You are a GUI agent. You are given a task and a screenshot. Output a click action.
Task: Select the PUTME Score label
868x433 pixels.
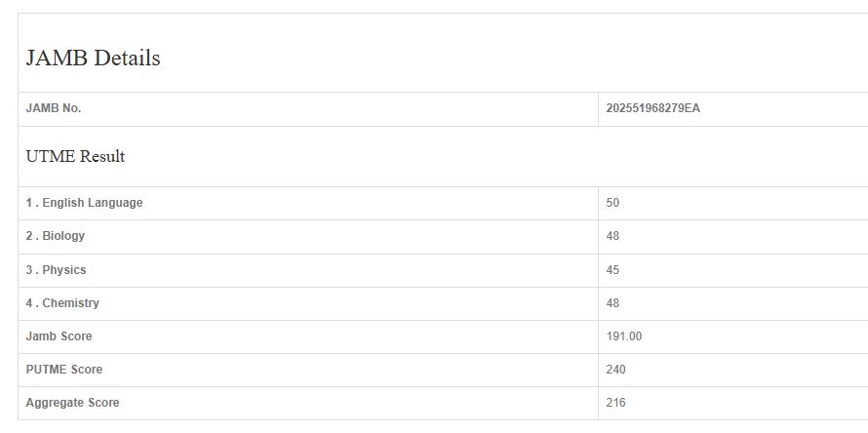coord(63,370)
